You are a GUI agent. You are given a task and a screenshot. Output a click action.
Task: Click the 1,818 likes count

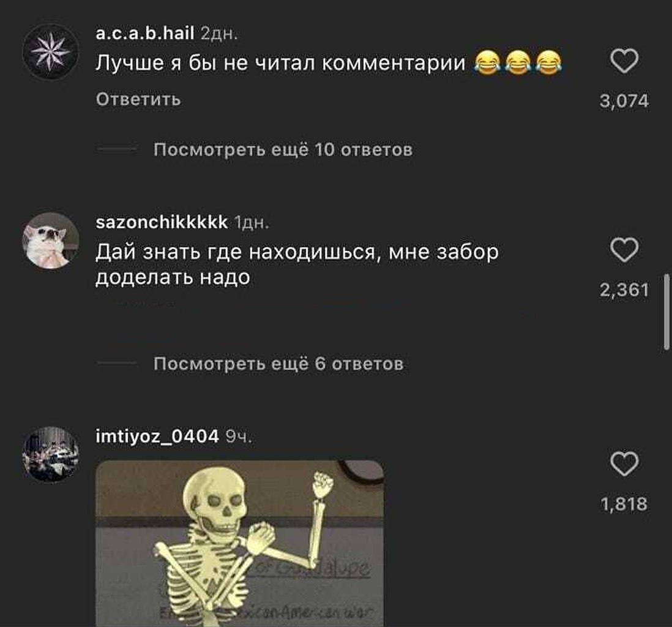pyautogui.click(x=624, y=504)
